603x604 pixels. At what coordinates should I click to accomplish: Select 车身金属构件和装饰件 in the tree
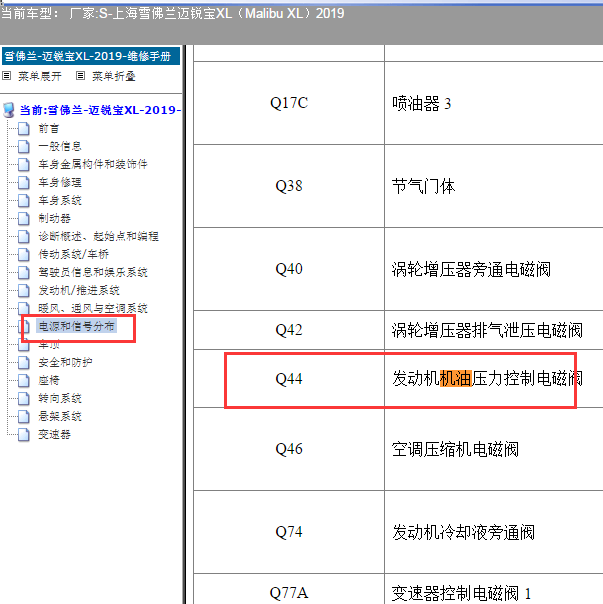pyautogui.click(x=93, y=164)
